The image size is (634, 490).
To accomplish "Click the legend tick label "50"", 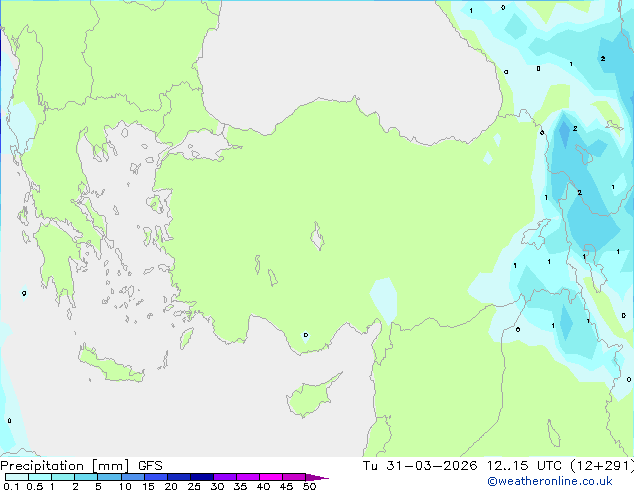I will click(309, 486).
